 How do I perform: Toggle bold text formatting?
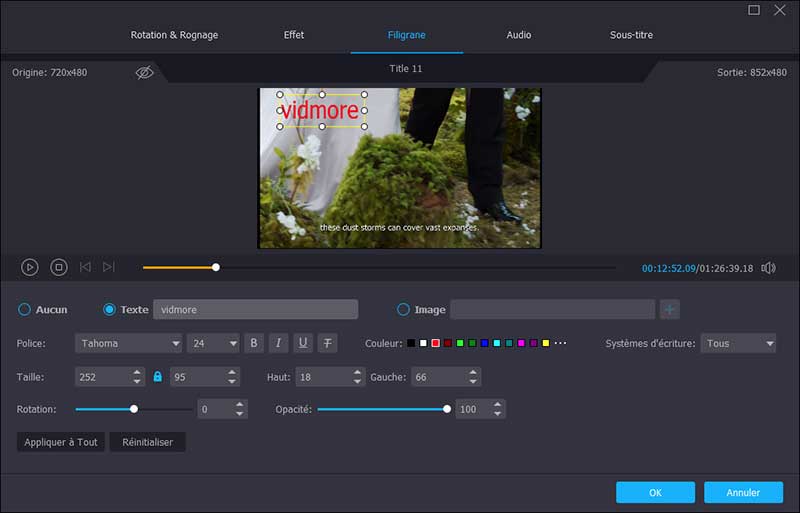click(254, 343)
